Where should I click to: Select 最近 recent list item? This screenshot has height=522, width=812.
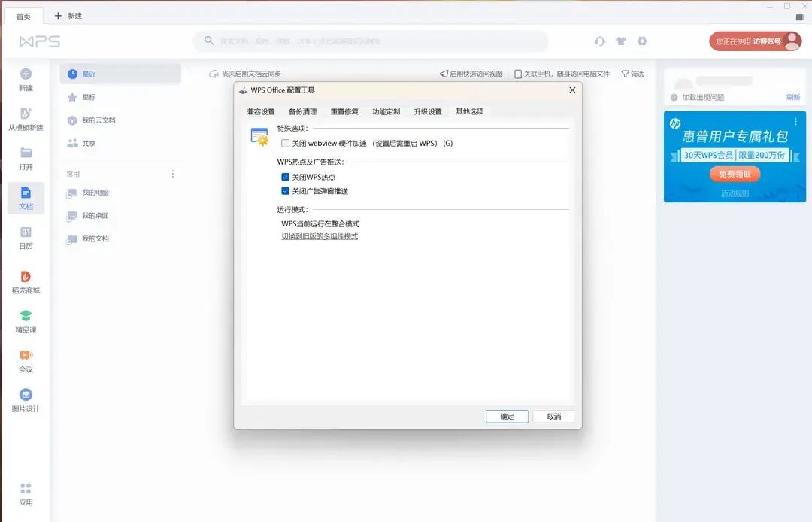[x=120, y=74]
